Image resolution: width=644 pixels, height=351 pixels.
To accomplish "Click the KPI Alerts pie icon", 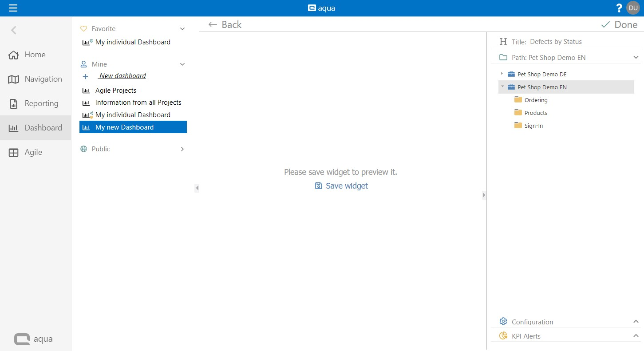I will 503,336.
